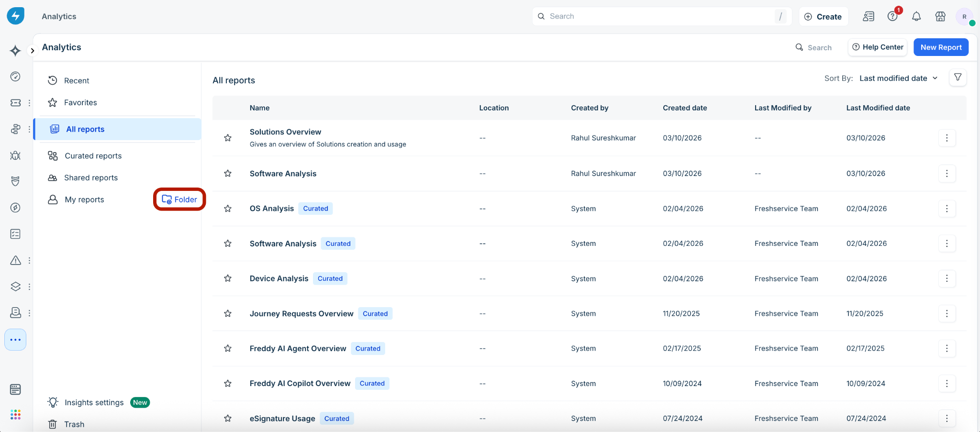Click the notifications bell icon
The width and height of the screenshot is (980, 432).
point(916,16)
